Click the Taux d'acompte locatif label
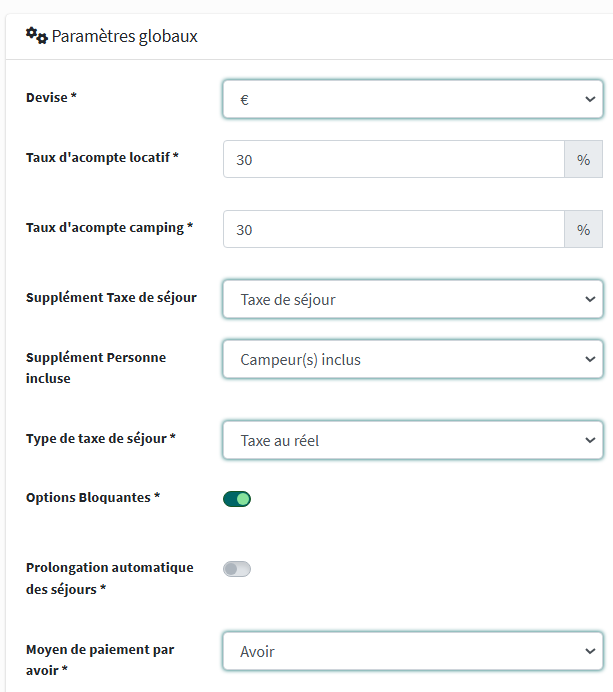 click(x=102, y=157)
